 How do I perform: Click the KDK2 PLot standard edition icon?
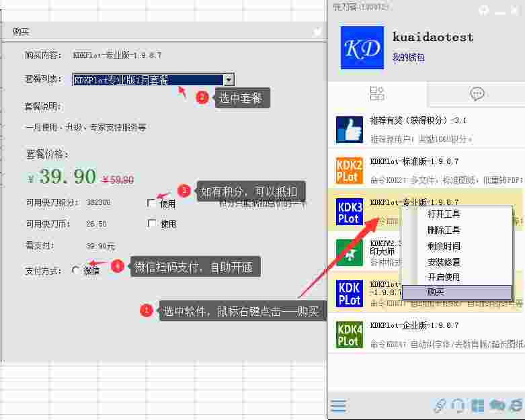pos(350,170)
